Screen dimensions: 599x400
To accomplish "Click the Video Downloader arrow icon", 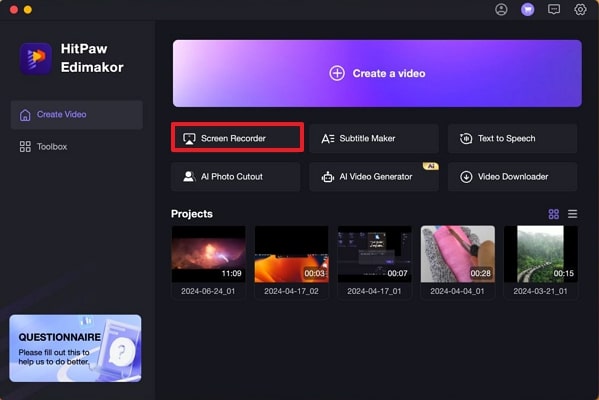I will [466, 177].
